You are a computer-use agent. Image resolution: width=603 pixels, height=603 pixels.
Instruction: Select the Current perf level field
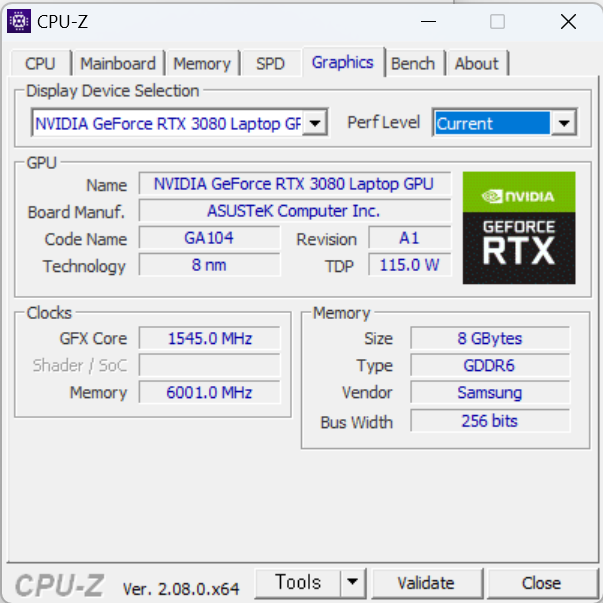click(x=493, y=123)
